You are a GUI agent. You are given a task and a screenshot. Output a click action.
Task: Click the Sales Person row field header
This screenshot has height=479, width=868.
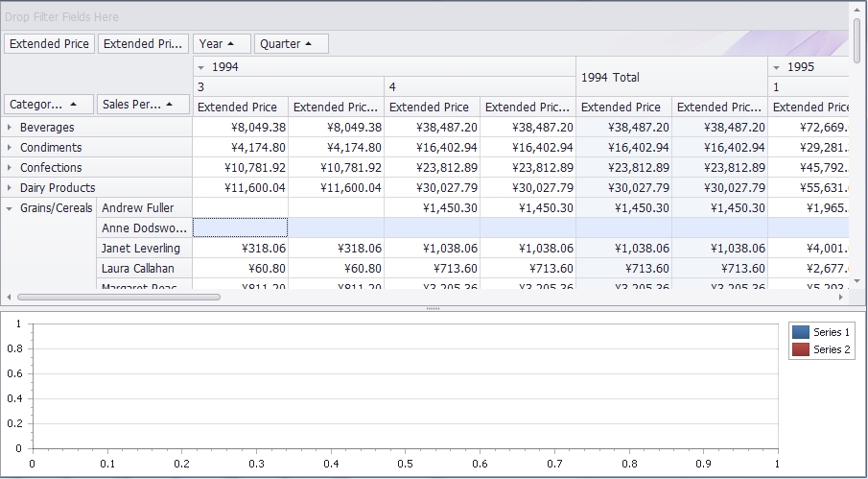143,104
